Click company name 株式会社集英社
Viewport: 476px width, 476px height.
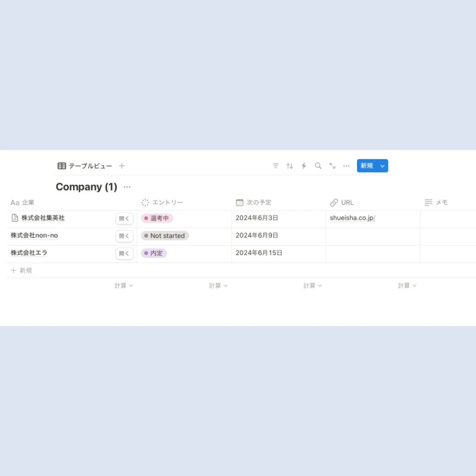point(43,218)
